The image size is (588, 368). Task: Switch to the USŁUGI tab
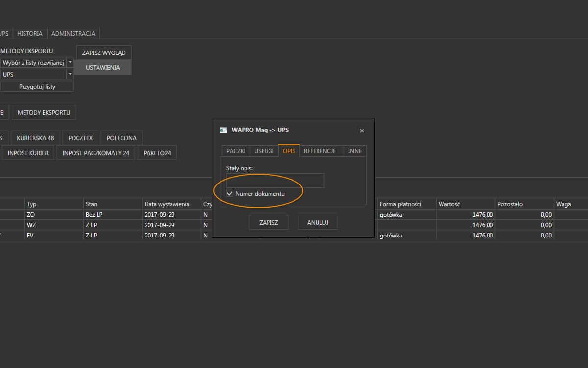264,151
